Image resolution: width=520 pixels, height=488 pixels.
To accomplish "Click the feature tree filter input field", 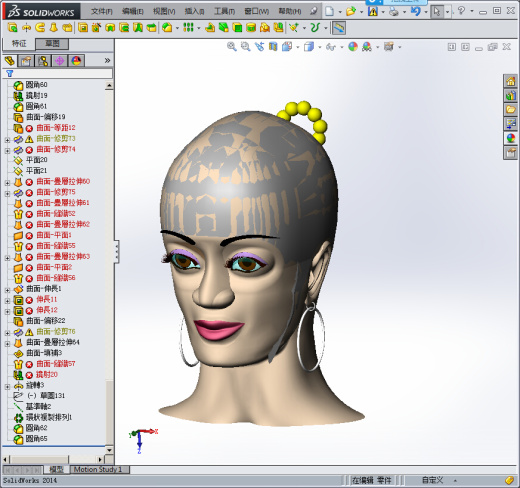I will 58,73.
